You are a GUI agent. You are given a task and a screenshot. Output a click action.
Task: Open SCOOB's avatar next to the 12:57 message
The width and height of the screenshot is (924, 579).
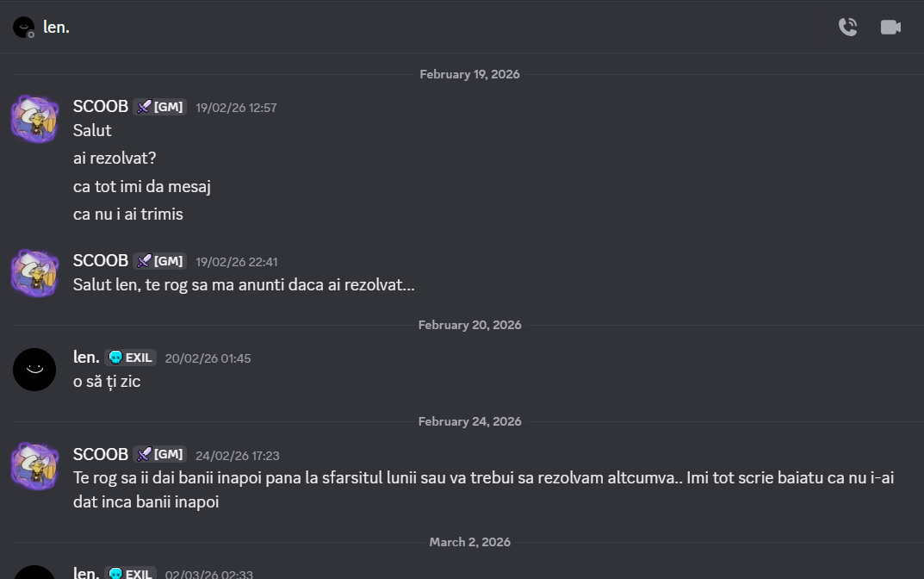tap(34, 119)
